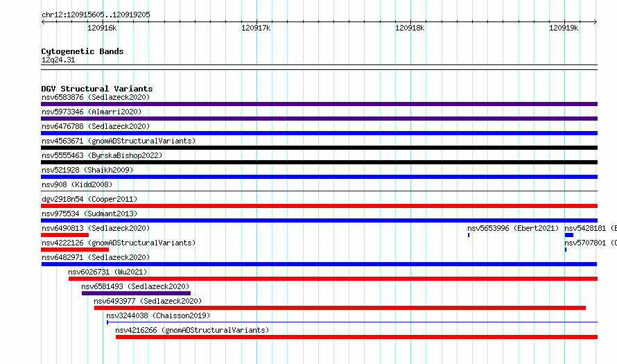Open the nsv521928 (Shaikh2009) label
This screenshot has height=364, width=617.
[x=87, y=170]
